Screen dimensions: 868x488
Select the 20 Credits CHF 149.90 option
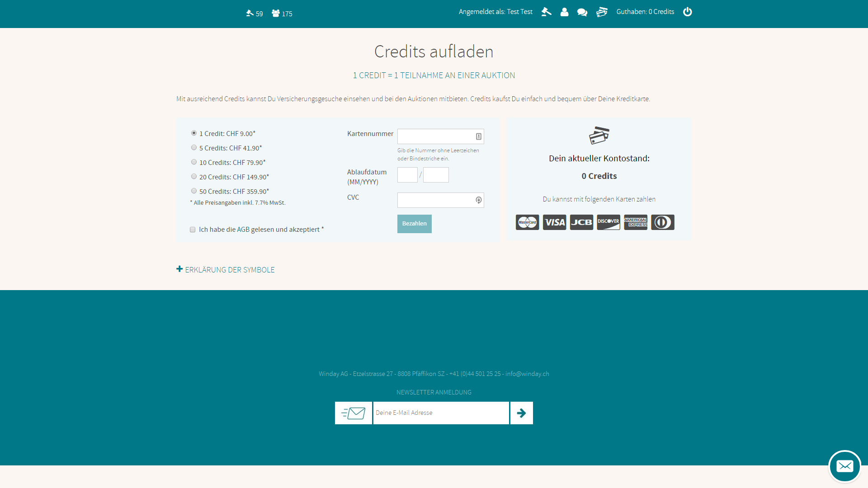[194, 177]
